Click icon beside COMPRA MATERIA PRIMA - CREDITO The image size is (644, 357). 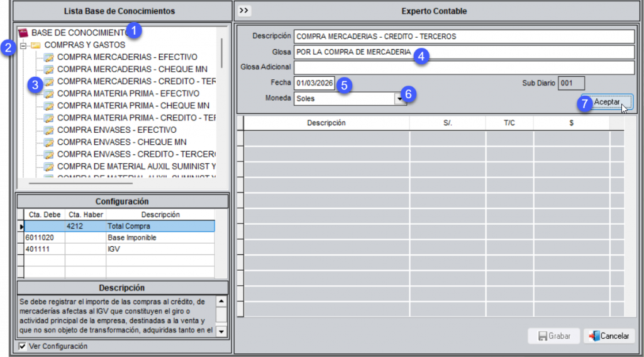[49, 118]
